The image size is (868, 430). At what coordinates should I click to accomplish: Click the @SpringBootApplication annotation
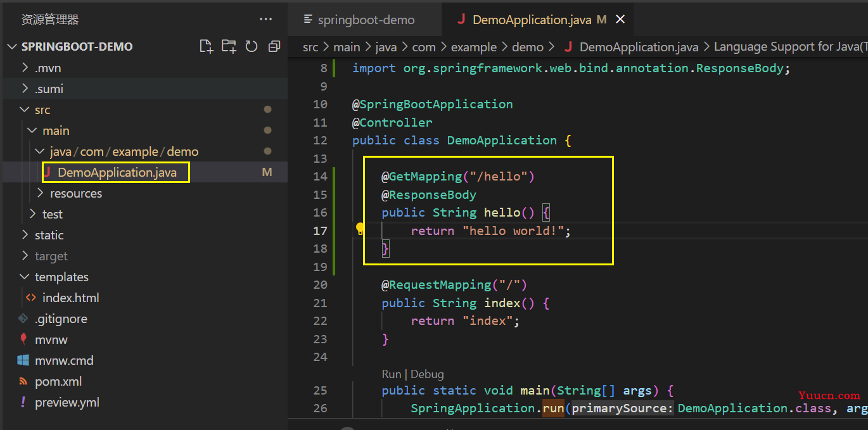[433, 104]
